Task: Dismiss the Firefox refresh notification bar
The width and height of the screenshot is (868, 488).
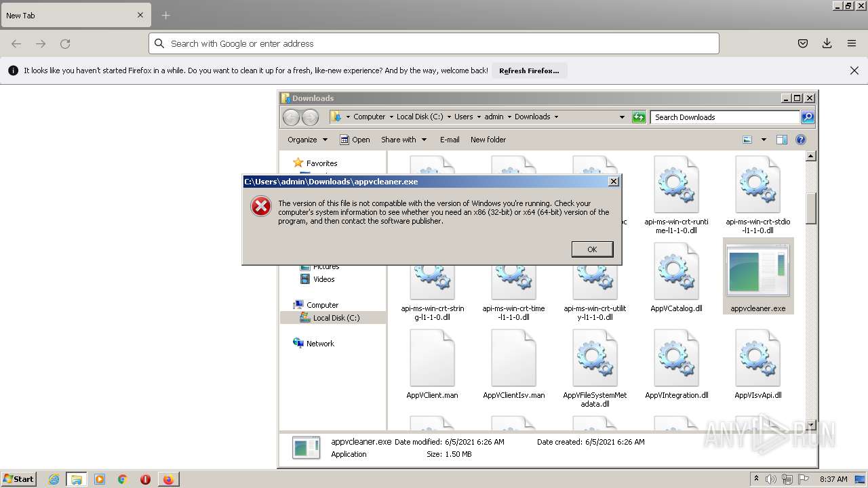Action: [x=854, y=70]
